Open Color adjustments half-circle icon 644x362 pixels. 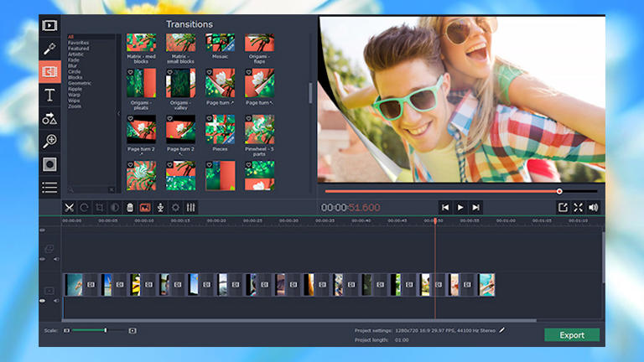point(115,208)
